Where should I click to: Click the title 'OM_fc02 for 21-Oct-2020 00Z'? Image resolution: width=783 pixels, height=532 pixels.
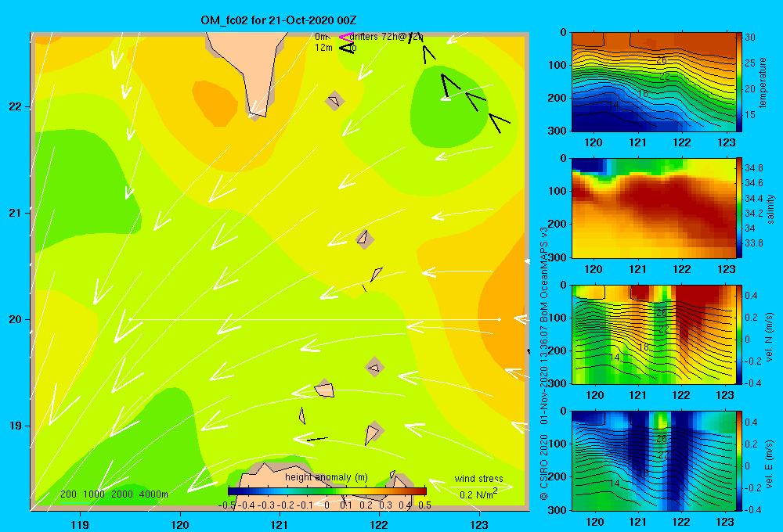[279, 20]
